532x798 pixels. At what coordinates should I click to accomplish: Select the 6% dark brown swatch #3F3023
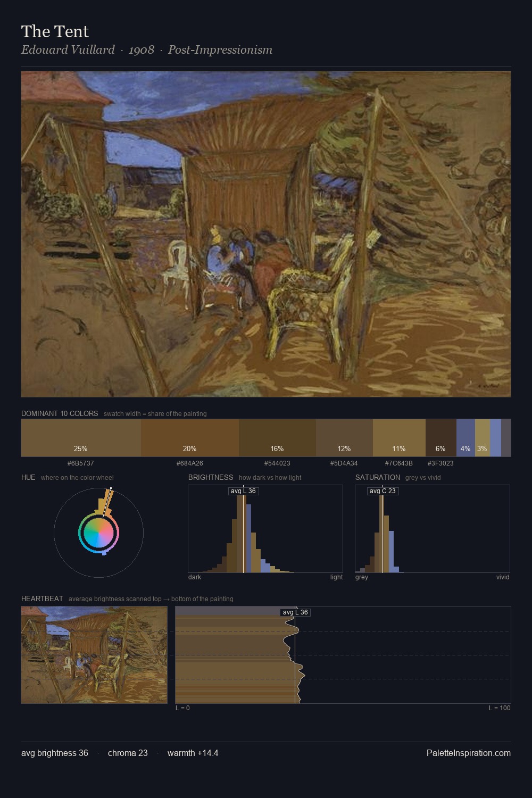pyautogui.click(x=441, y=438)
